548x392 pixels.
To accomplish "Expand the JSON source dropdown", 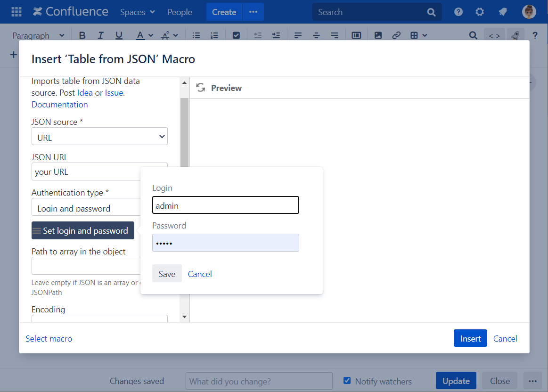I will (99, 137).
